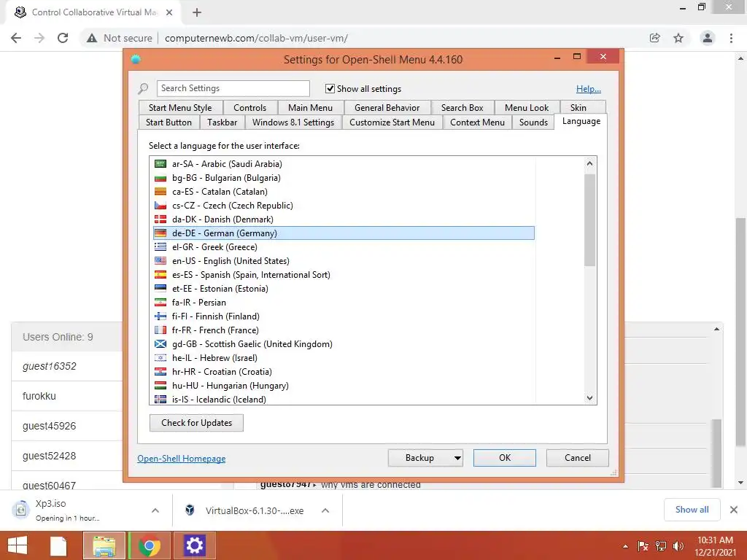Click the search magnifier icon in settings
Screen dimensions: 747x560
point(143,88)
